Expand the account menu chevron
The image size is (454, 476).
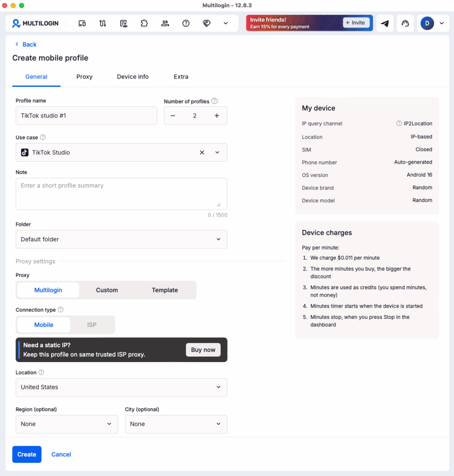coord(442,23)
